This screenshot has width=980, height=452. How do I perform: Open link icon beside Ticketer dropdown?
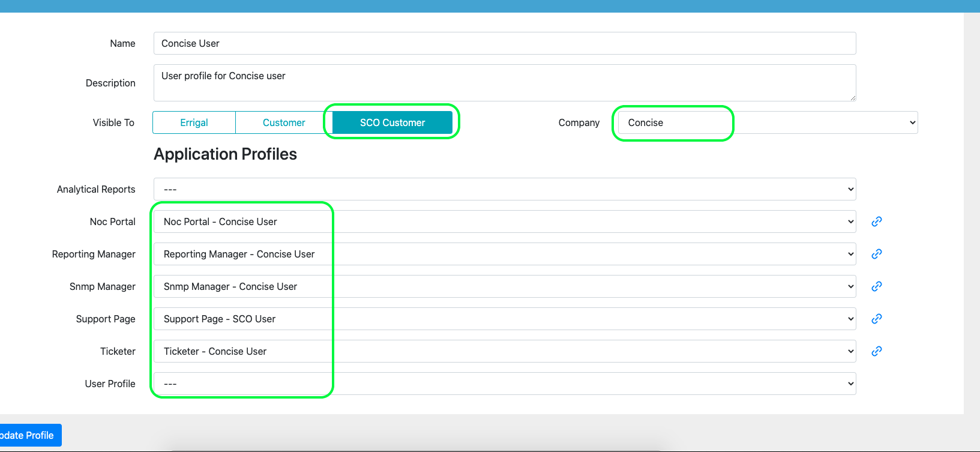pyautogui.click(x=876, y=351)
